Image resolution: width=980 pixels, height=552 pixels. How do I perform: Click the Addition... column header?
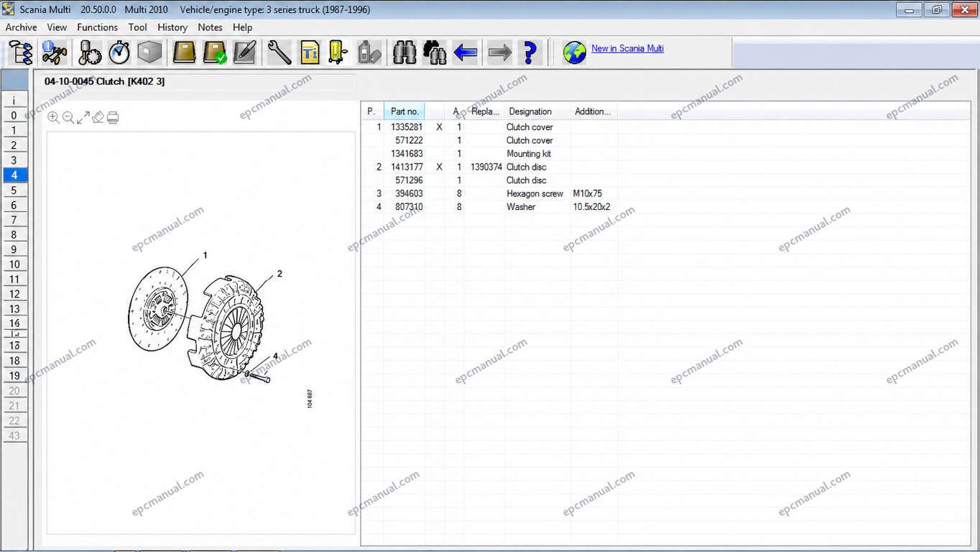pyautogui.click(x=593, y=111)
